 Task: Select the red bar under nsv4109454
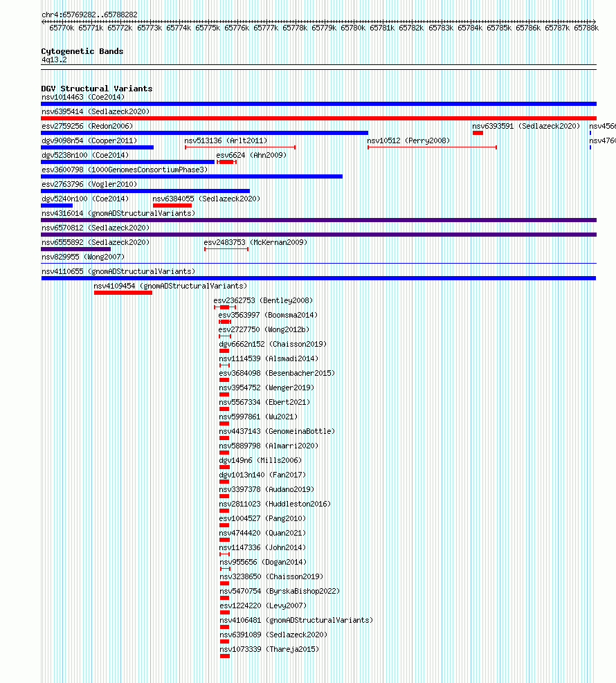pos(123,293)
